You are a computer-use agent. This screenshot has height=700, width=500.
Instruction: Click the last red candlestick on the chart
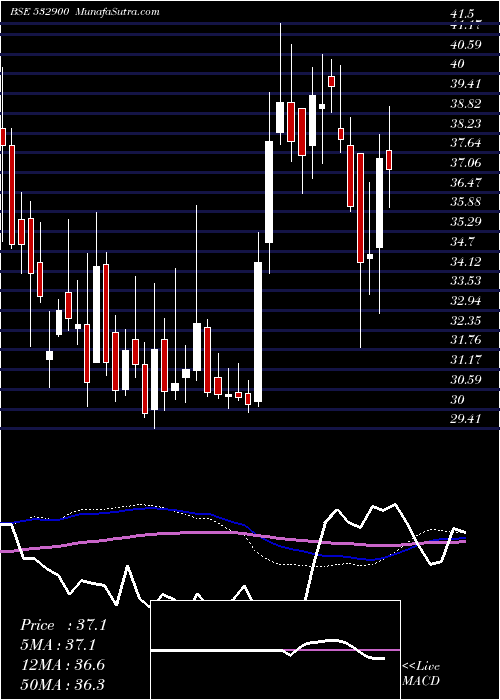point(389,160)
